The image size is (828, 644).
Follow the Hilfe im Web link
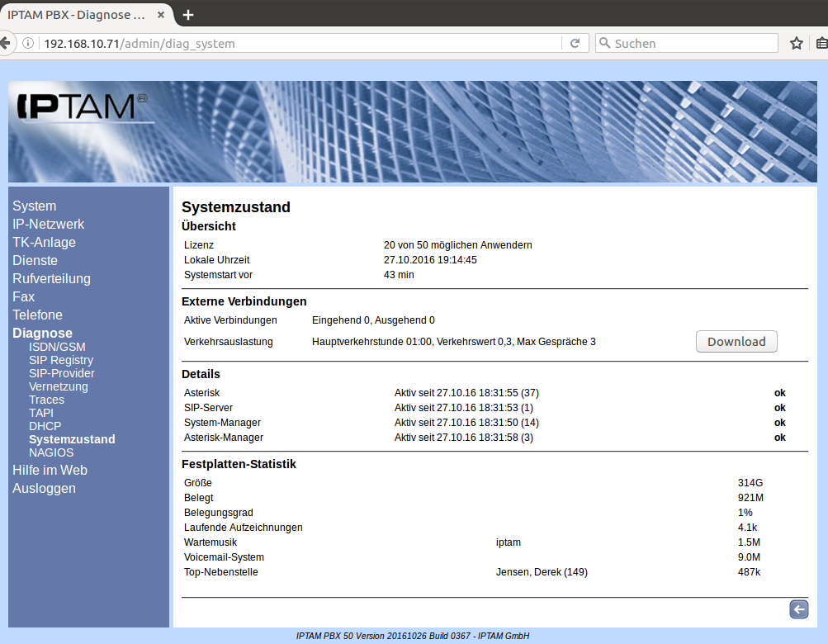pyautogui.click(x=50, y=470)
